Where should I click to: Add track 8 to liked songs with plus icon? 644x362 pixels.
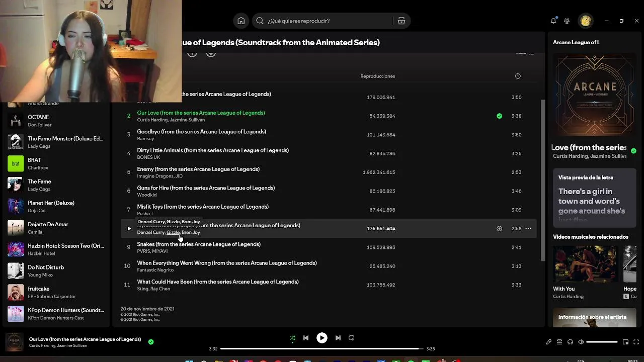[499, 229]
